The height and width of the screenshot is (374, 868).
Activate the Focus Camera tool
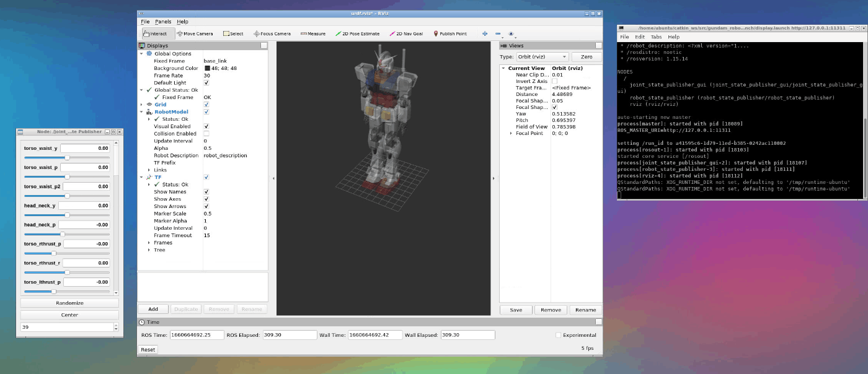(272, 33)
